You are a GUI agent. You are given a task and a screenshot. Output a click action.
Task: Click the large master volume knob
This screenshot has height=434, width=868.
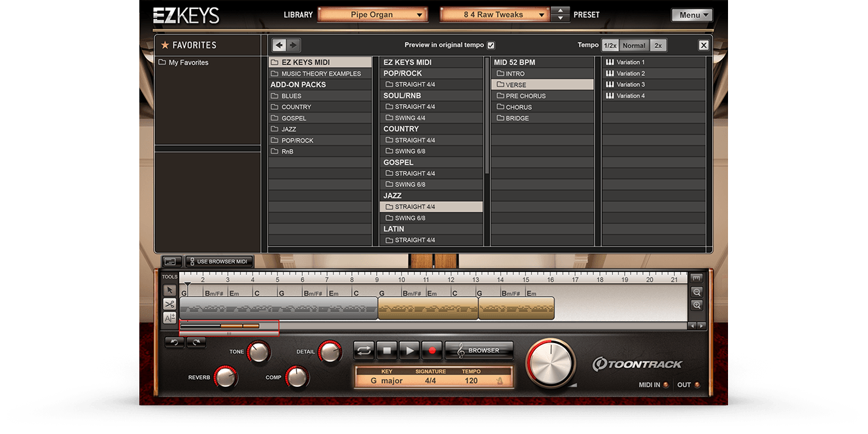click(x=551, y=363)
